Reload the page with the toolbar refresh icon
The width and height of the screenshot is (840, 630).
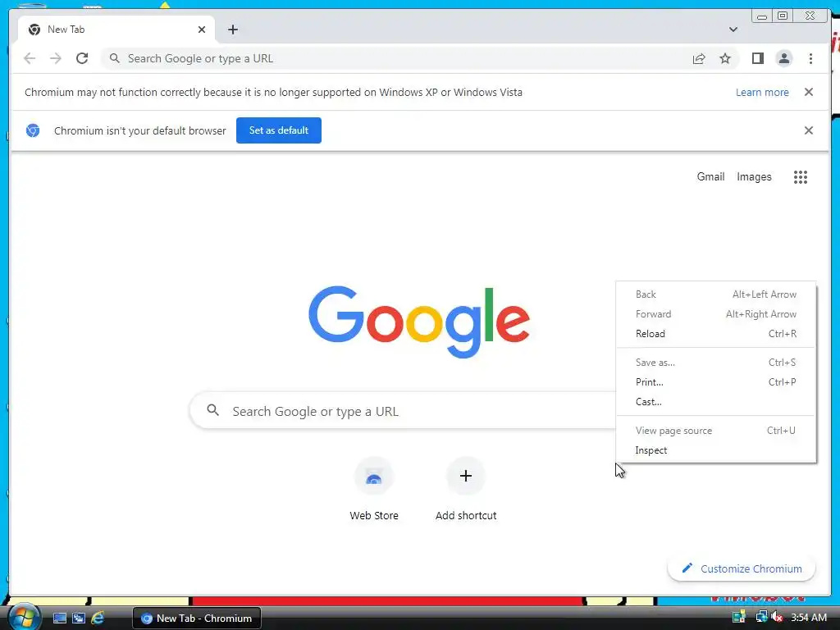tap(82, 58)
